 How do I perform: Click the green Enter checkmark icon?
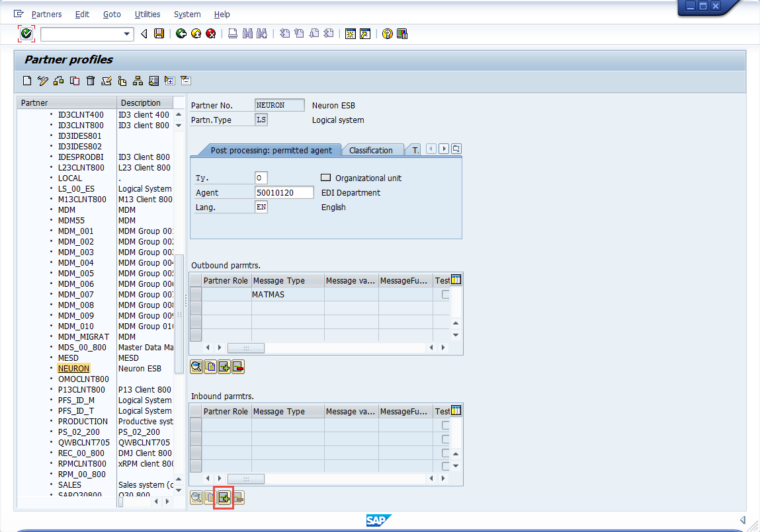26,34
